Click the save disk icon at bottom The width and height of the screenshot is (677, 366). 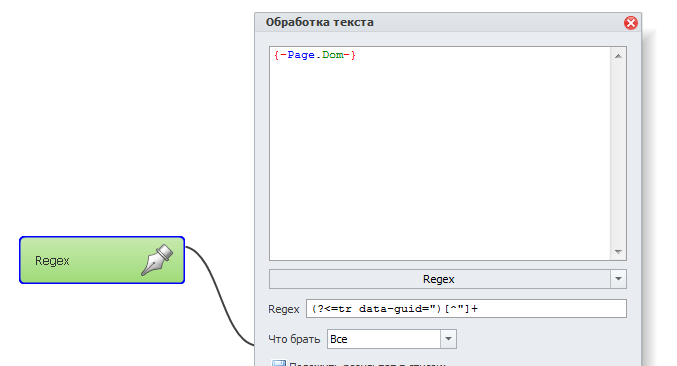click(278, 363)
